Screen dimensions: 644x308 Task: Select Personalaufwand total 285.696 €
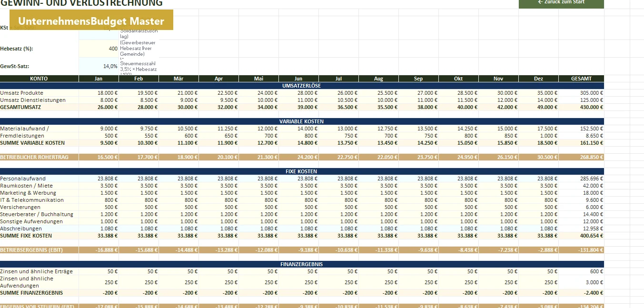581,179
